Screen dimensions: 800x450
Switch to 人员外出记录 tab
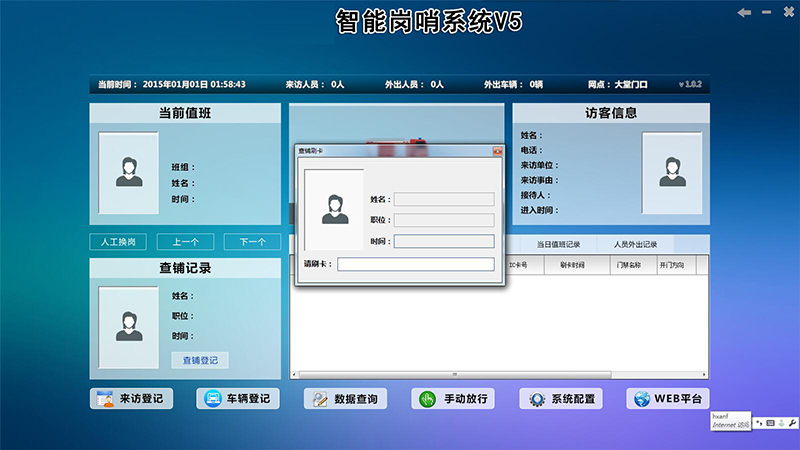coord(635,244)
